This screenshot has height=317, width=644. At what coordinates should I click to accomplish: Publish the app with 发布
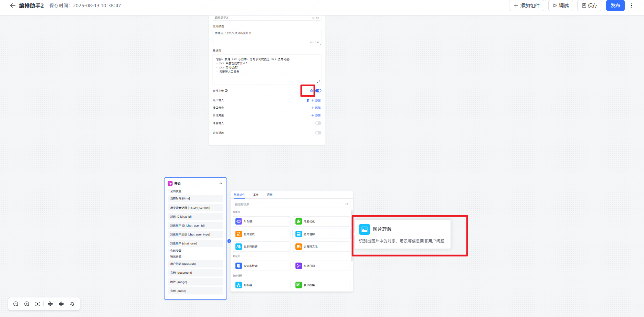click(615, 6)
